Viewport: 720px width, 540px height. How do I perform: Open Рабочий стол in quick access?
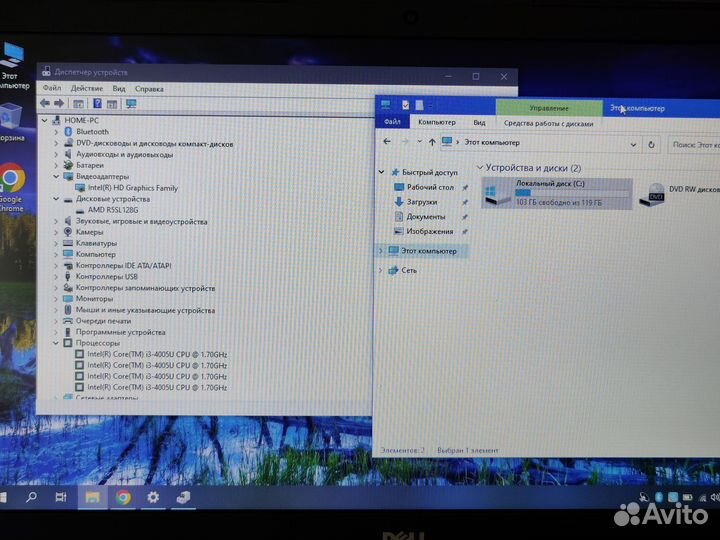coord(430,187)
